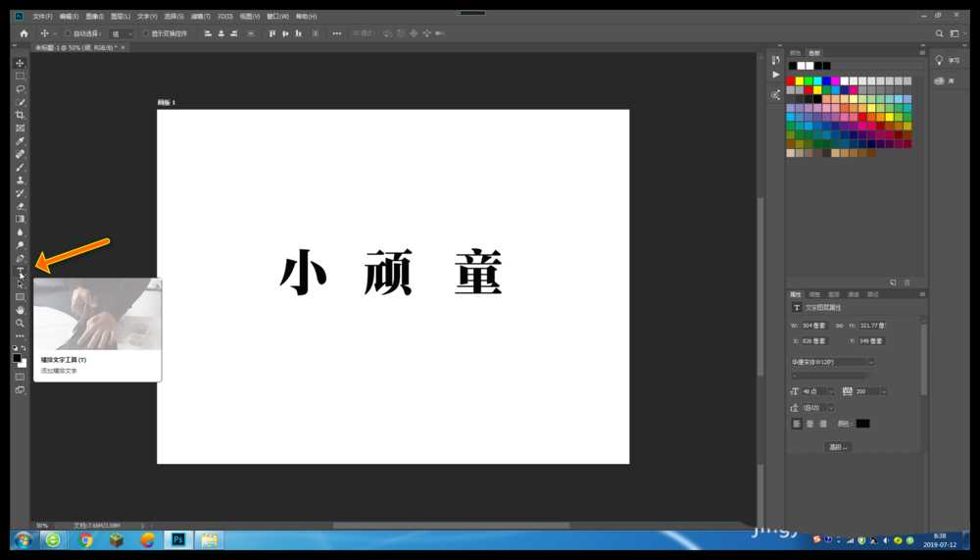Click the 学习 panel button
The width and height of the screenshot is (980, 560).
947,61
